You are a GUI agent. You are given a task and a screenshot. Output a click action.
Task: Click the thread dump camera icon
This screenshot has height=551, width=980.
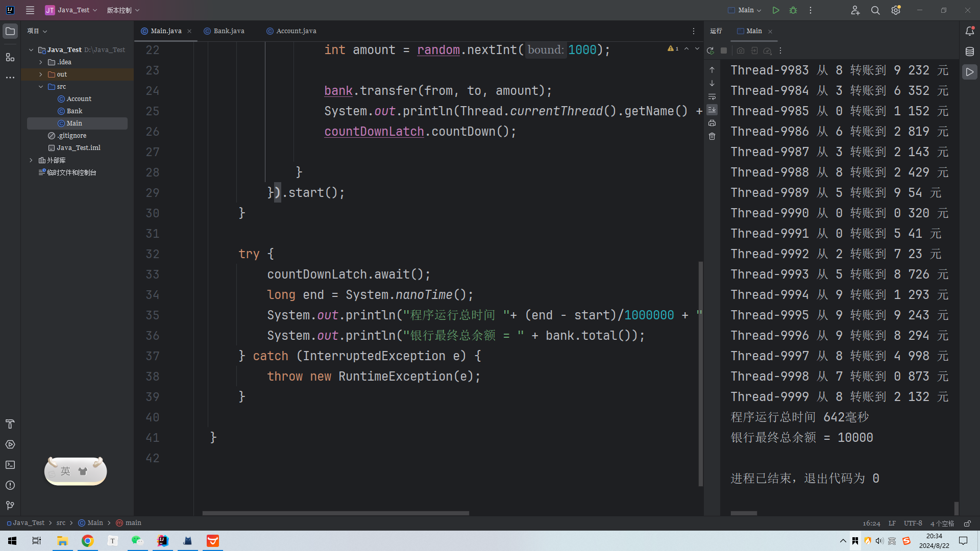(x=741, y=51)
